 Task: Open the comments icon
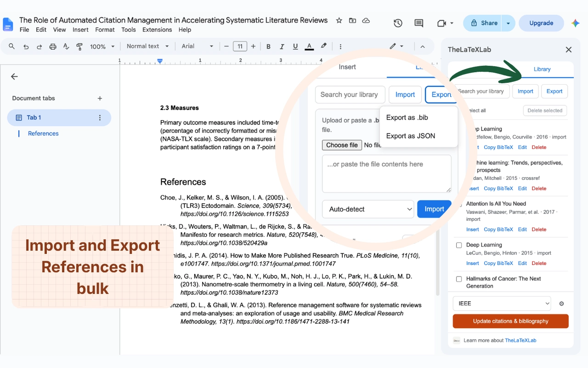[418, 23]
